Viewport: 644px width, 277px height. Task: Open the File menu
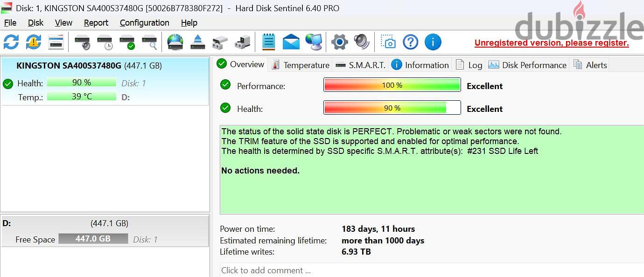(x=10, y=22)
